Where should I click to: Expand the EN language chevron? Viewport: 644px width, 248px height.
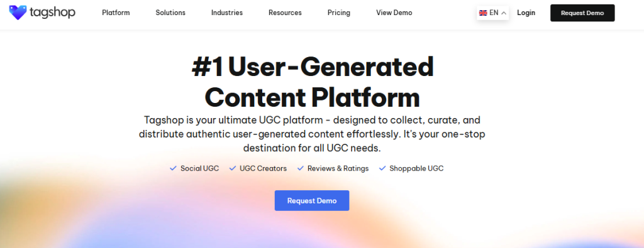(x=504, y=13)
